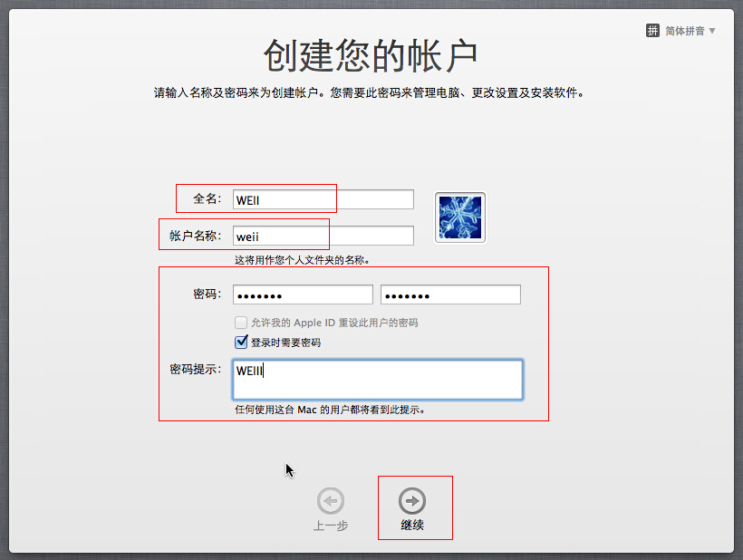Click the Back (上一步) arrow icon

pyautogui.click(x=331, y=501)
